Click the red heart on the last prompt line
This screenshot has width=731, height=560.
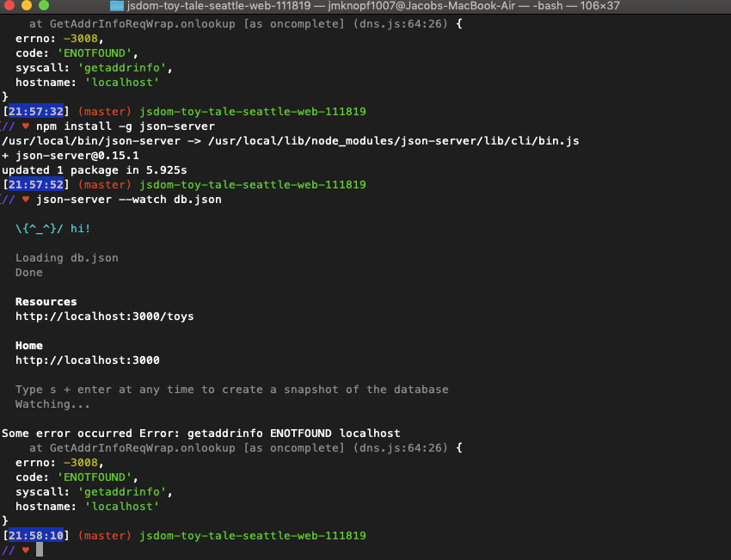coord(26,551)
